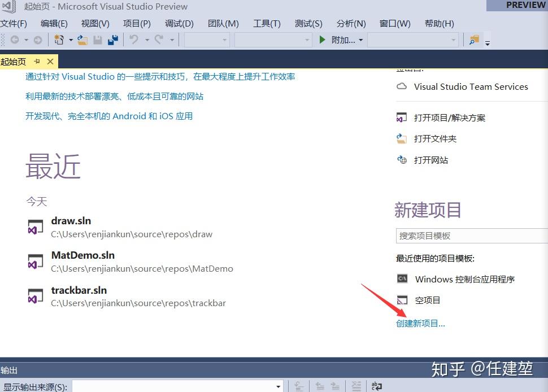
Task: Open the 调试(D) menu
Action: [x=179, y=23]
